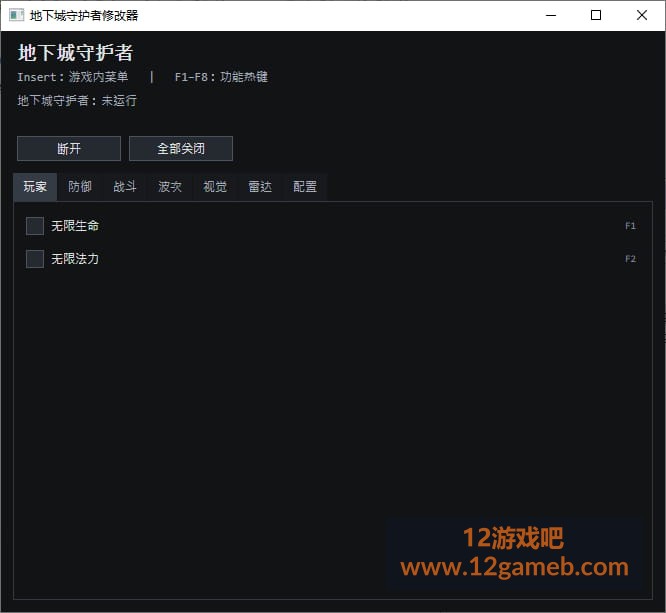The image size is (666, 613).
Task: Click the F1-F8: 功能热键 hint text
Action: pyautogui.click(x=221, y=77)
